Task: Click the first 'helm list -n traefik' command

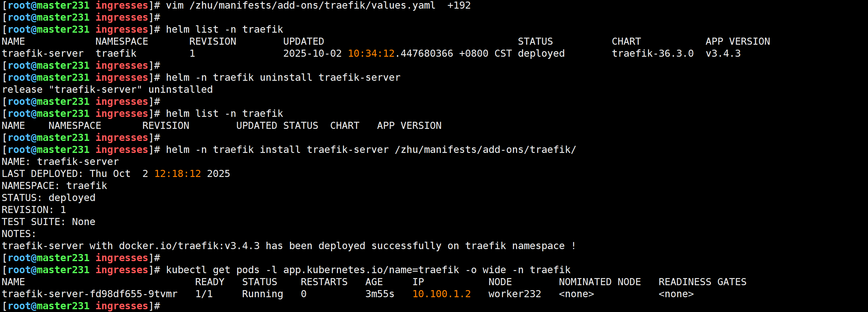Action: (x=224, y=30)
